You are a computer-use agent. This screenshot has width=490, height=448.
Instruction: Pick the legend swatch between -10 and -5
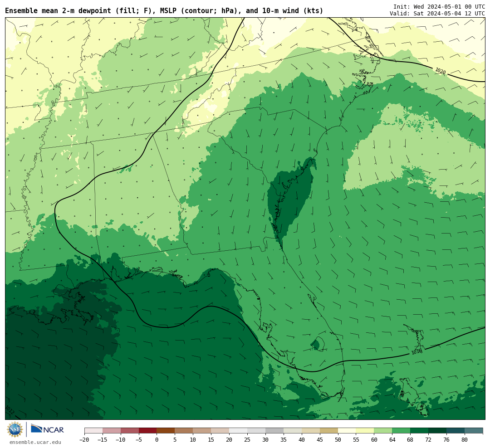130,431
